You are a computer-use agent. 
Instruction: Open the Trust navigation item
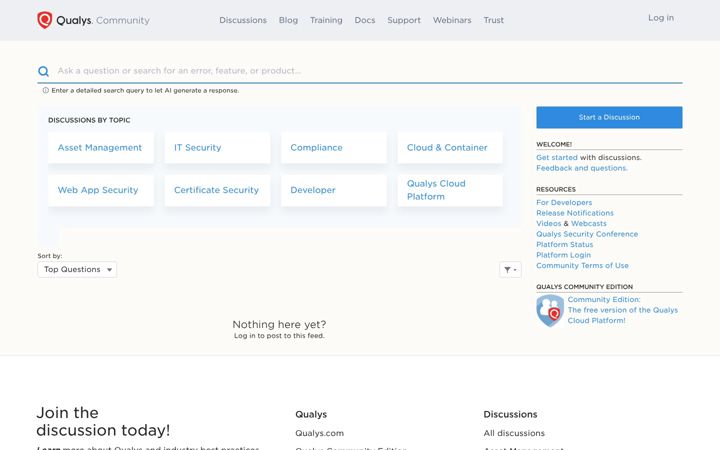point(494,20)
